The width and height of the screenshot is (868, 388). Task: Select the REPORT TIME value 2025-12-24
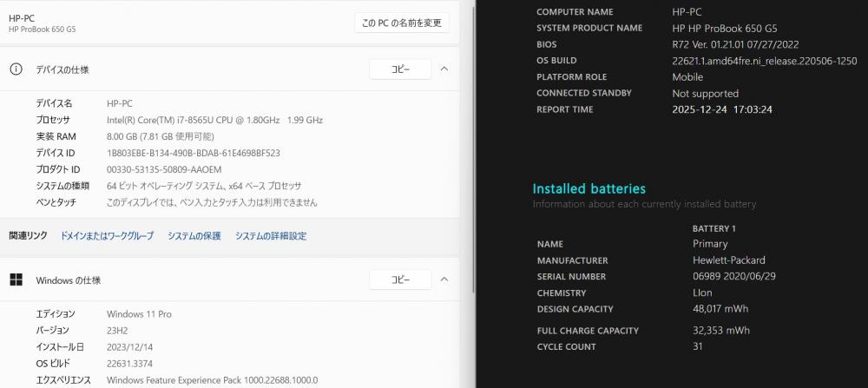[x=722, y=109]
